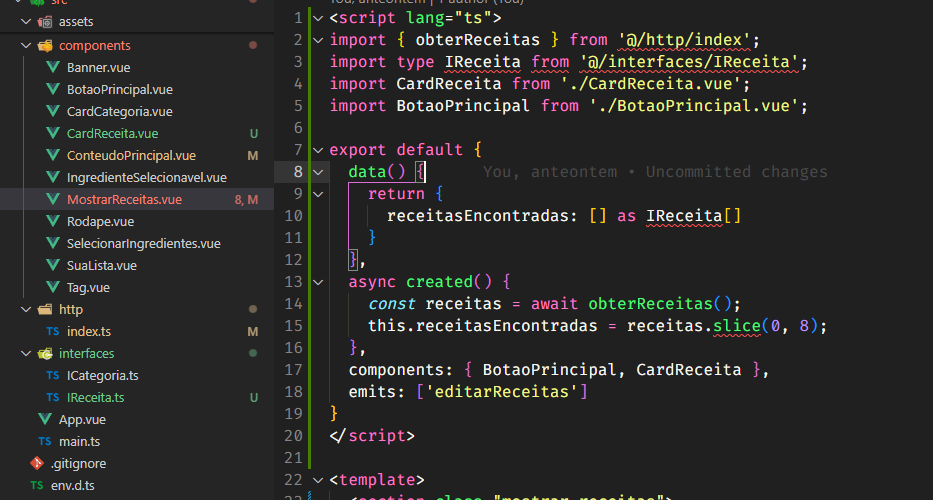
Task: Click the http folder icon
Action: click(x=45, y=310)
